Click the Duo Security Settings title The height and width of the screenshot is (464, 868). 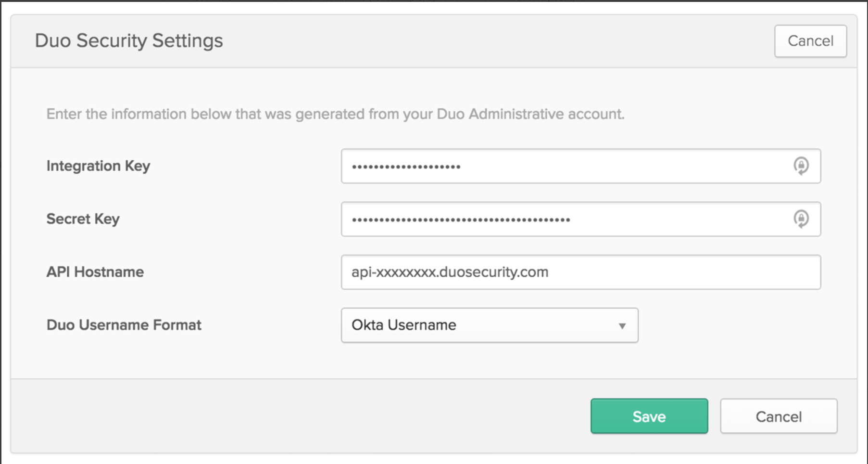click(129, 41)
